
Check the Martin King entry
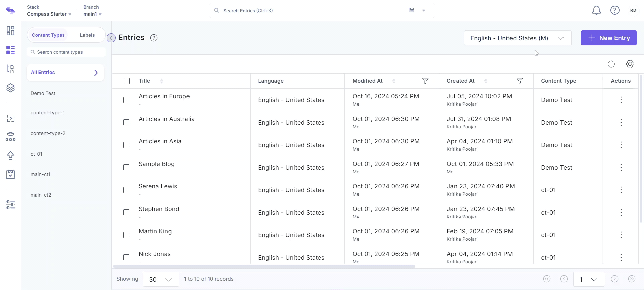click(126, 235)
